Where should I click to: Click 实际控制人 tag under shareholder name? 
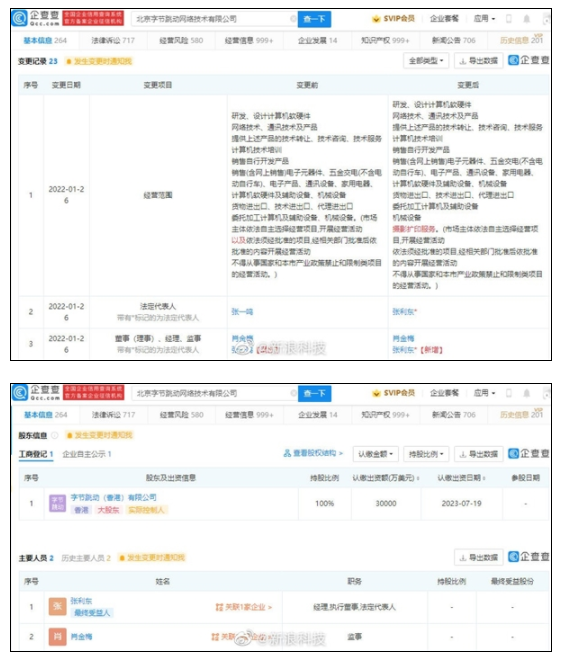(x=146, y=510)
